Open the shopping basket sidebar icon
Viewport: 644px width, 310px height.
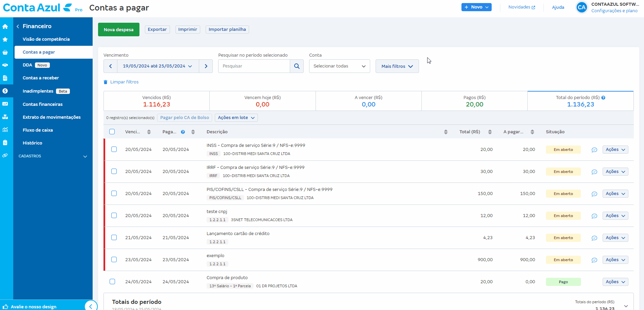(x=5, y=52)
